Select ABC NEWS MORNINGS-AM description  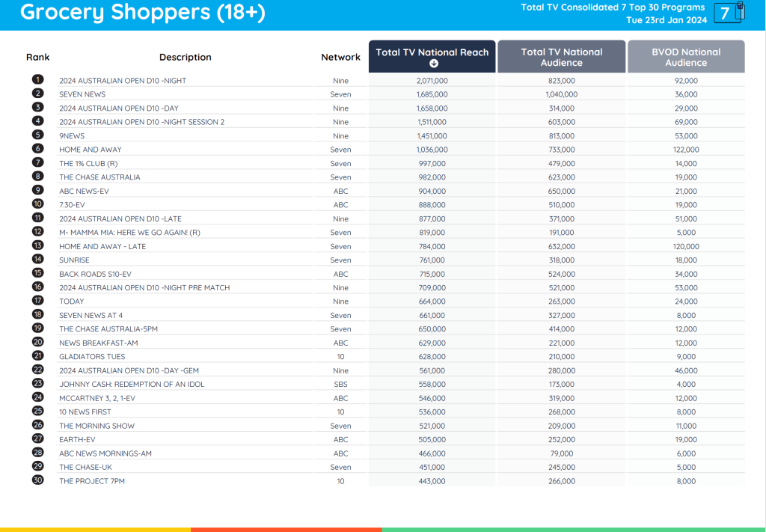(105, 453)
